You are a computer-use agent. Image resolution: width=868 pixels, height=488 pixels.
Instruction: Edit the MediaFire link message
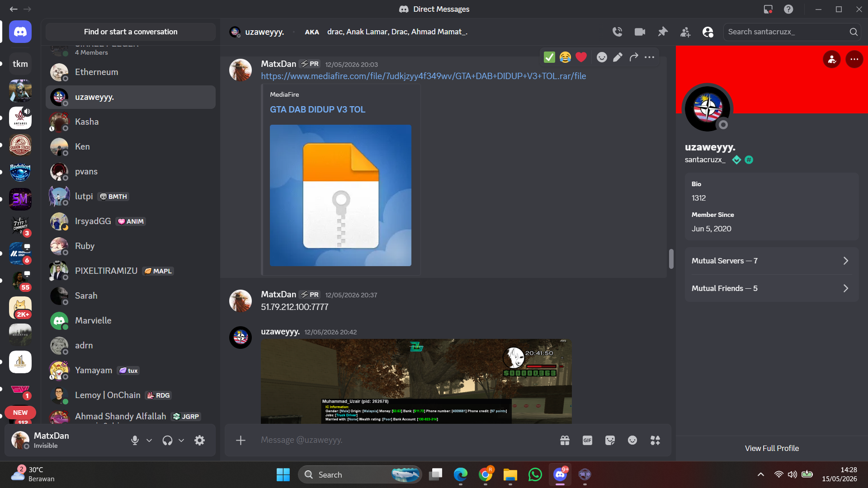[618, 57]
